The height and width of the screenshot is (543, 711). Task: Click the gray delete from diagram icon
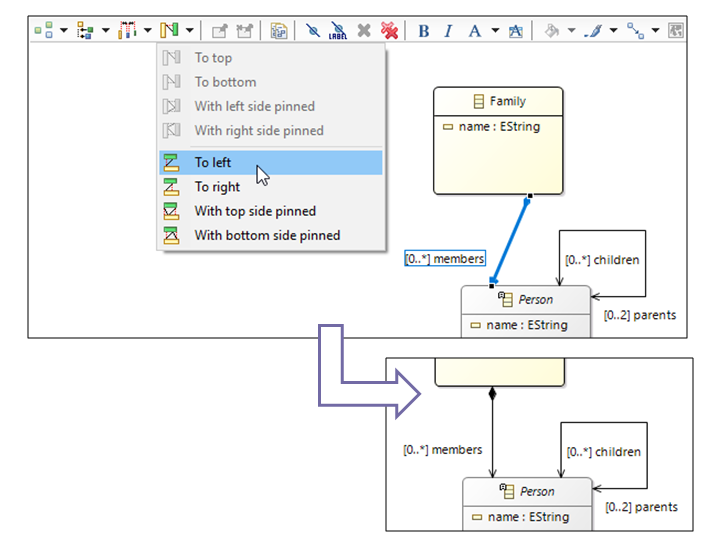coord(364,31)
